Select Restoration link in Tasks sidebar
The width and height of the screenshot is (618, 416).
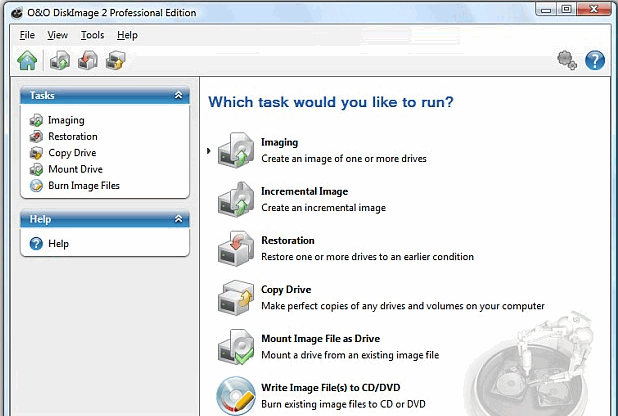click(x=73, y=136)
